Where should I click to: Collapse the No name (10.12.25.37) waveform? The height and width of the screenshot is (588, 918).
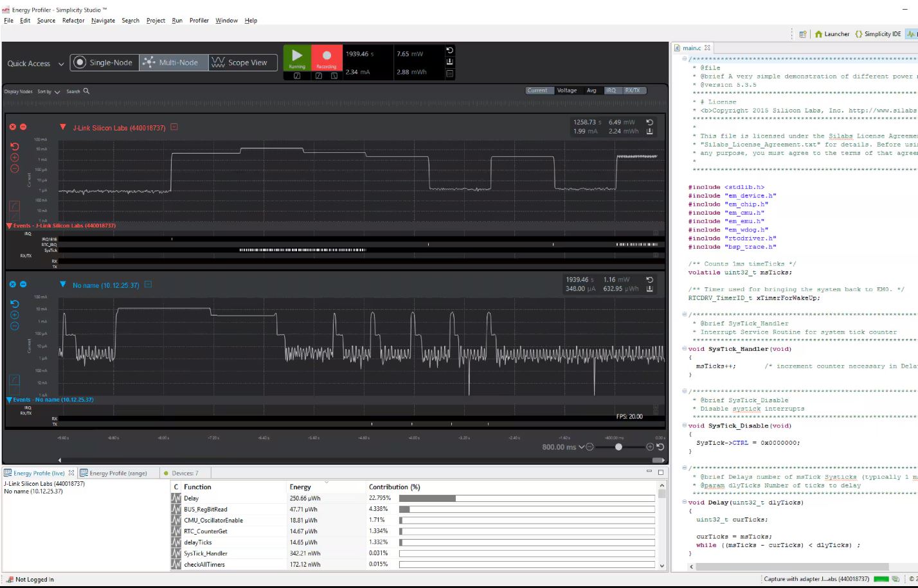62,284
